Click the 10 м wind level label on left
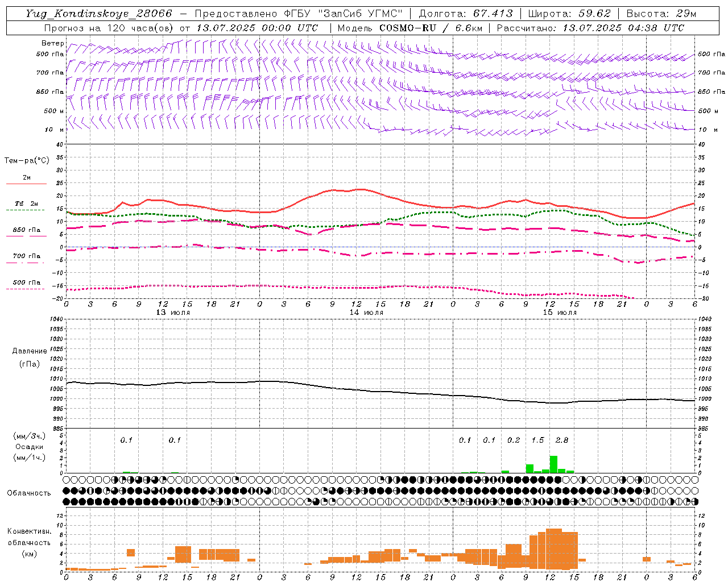This screenshot has width=728, height=582. pyautogui.click(x=55, y=130)
